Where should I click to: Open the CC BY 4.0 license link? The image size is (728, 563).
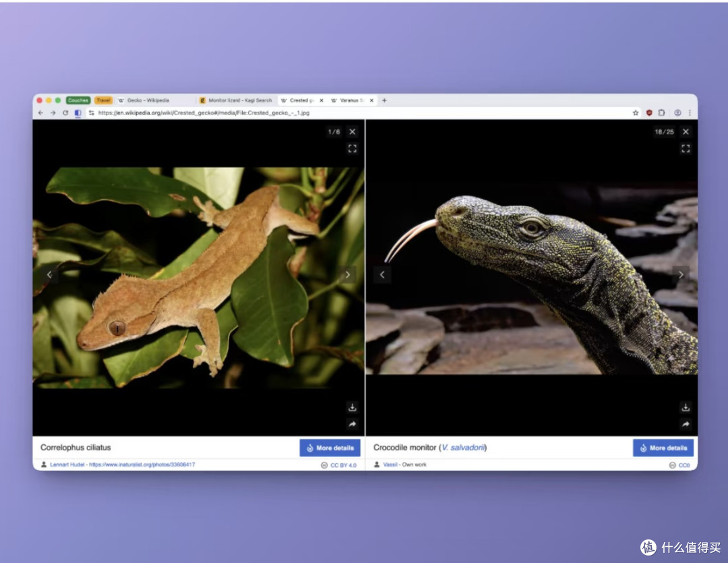343,465
